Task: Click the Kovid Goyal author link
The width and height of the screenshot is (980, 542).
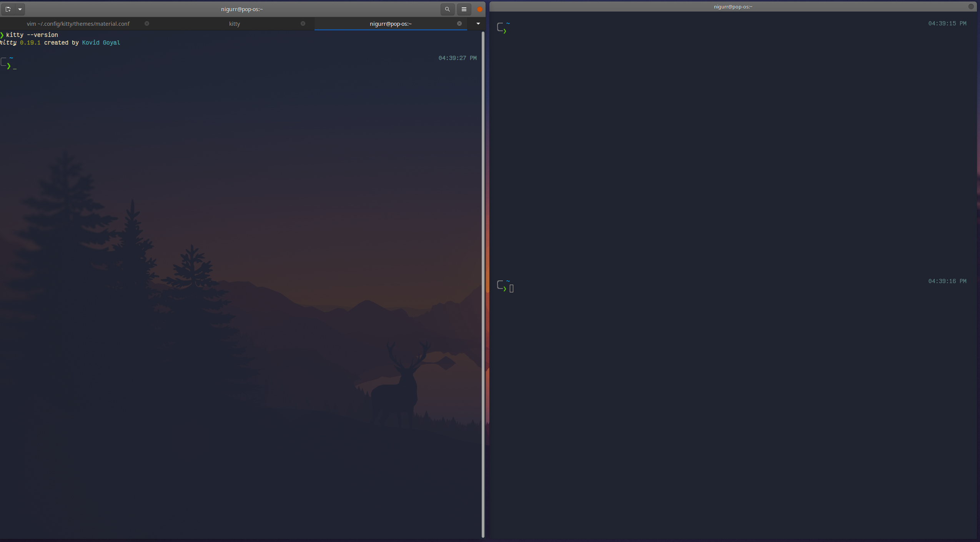Action: (x=101, y=43)
